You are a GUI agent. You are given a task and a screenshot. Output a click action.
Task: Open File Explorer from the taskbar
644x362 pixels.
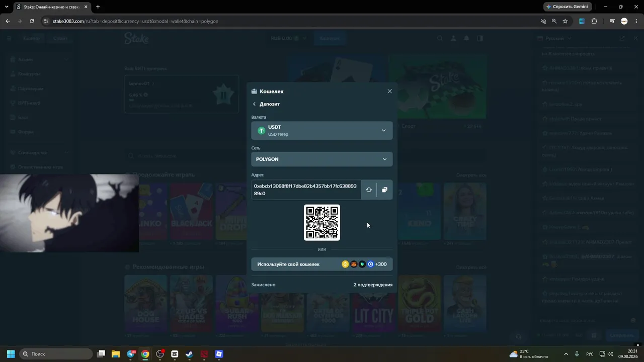116,354
